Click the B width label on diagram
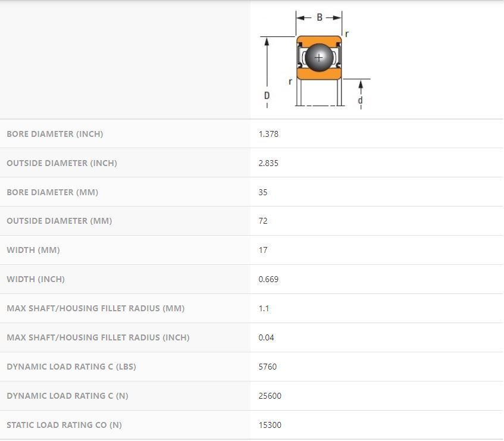The width and height of the screenshot is (504, 441). [x=320, y=18]
